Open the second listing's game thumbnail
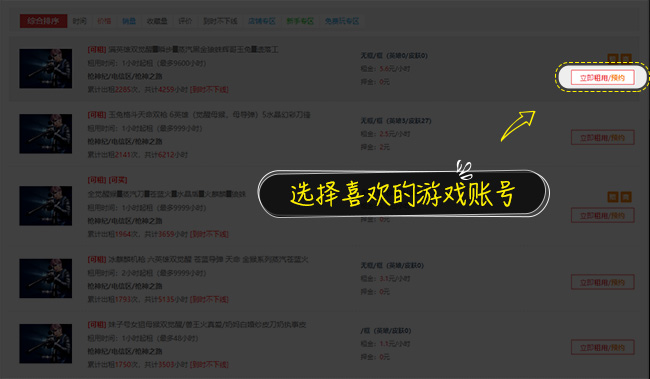This screenshot has height=379, width=650. [46, 134]
